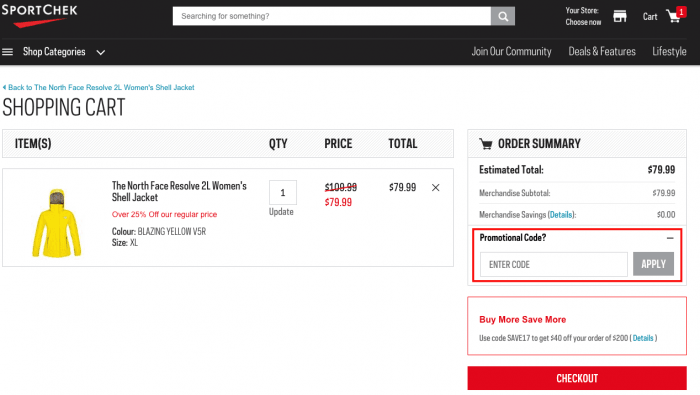Click the Merchandise Savings $0.00 value

coord(666,215)
